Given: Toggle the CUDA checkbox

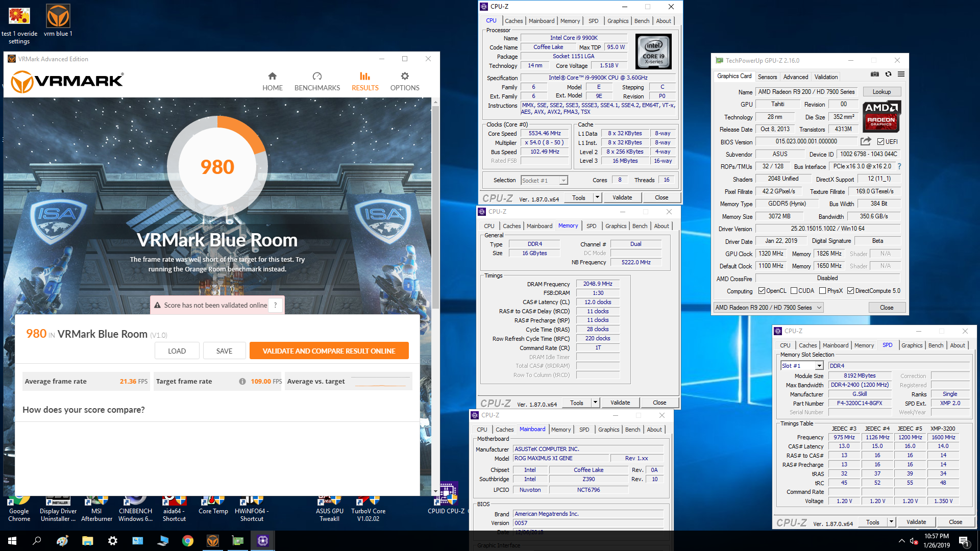Looking at the screenshot, I should (x=794, y=291).
